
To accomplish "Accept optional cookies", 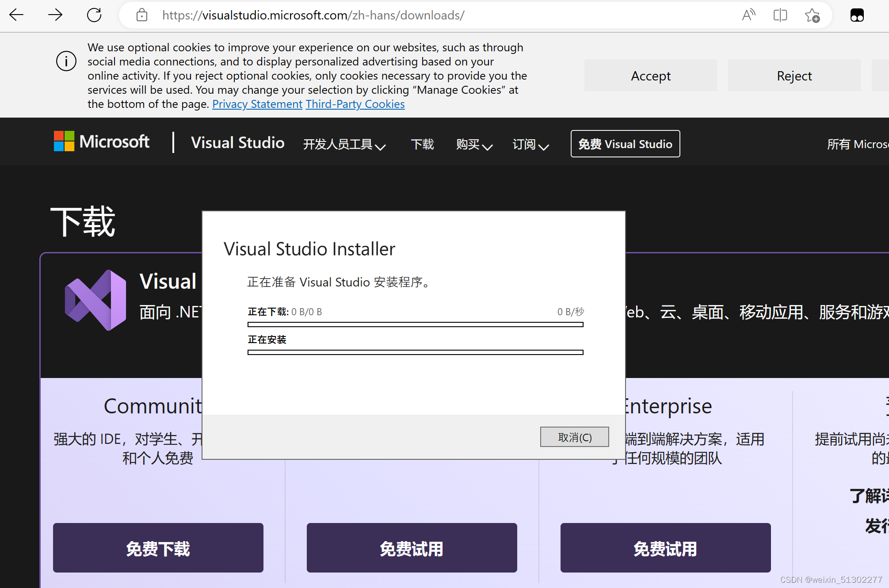I will tap(650, 75).
